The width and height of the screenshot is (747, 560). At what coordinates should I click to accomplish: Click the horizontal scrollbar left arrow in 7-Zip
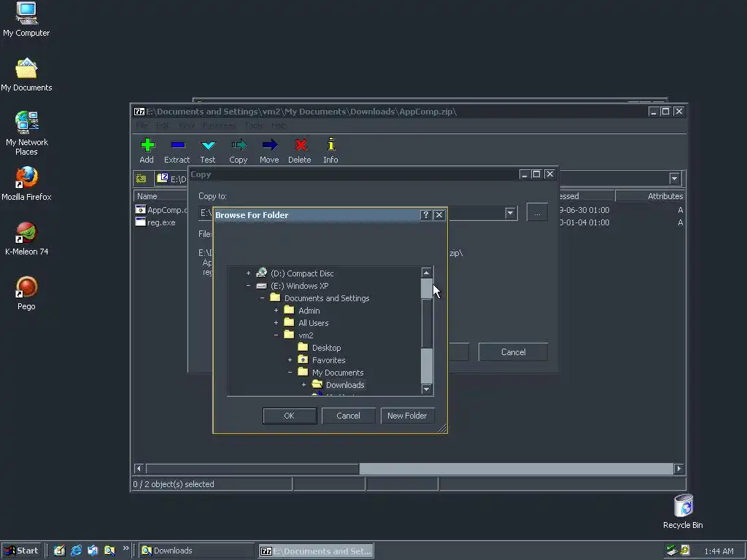[x=139, y=469]
